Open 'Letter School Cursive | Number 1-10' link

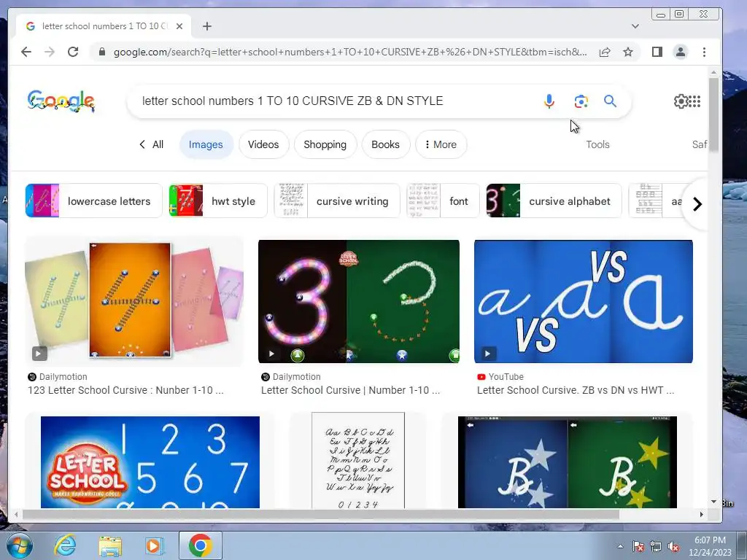(x=350, y=390)
